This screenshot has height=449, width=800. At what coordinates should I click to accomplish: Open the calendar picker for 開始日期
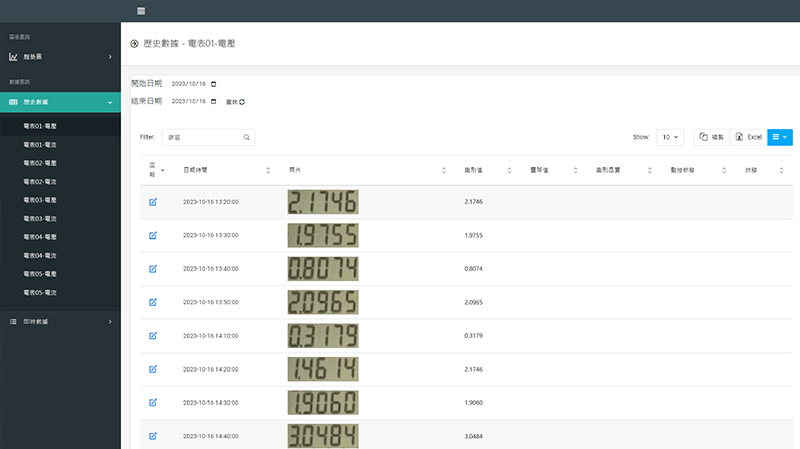pos(213,84)
